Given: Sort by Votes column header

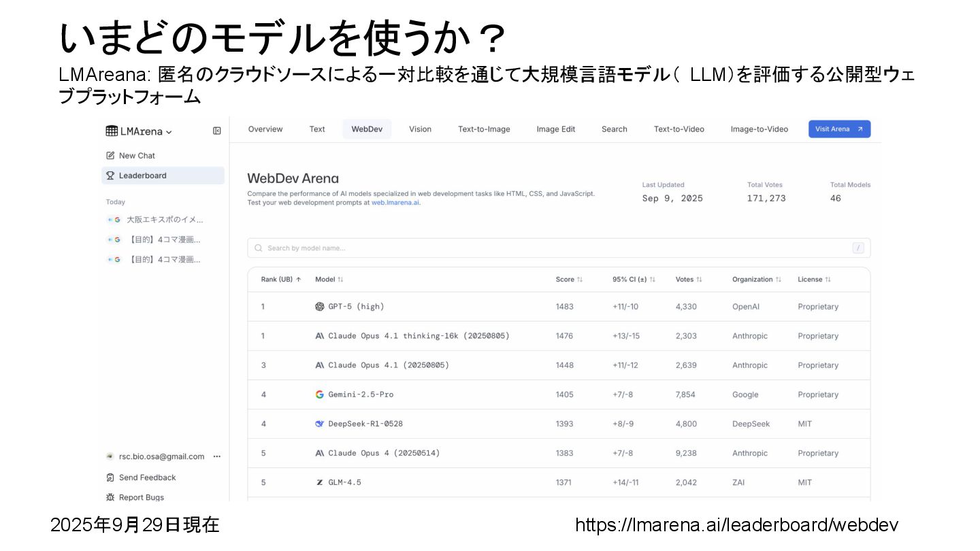Looking at the screenshot, I should coord(689,280).
